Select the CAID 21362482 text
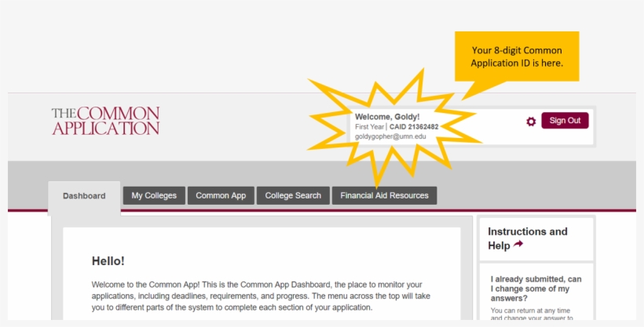The image size is (644, 327). (414, 127)
